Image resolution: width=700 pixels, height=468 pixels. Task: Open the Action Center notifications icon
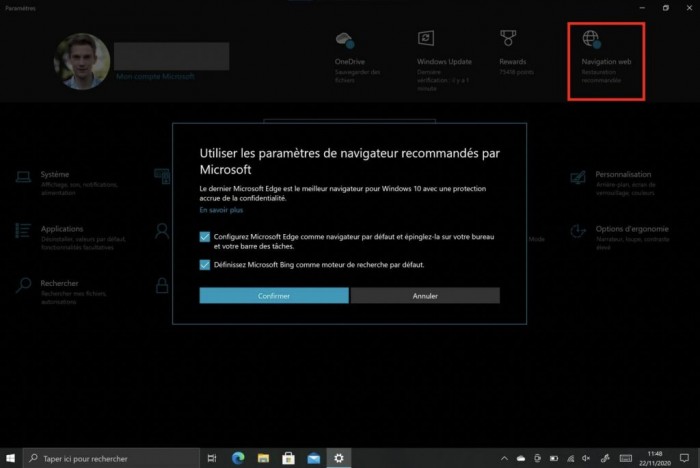pos(684,458)
